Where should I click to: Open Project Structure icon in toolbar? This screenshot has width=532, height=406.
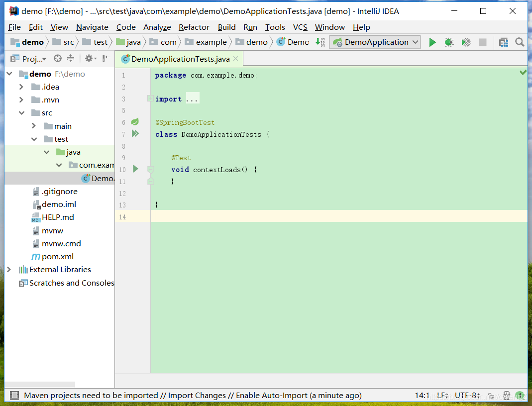click(504, 42)
